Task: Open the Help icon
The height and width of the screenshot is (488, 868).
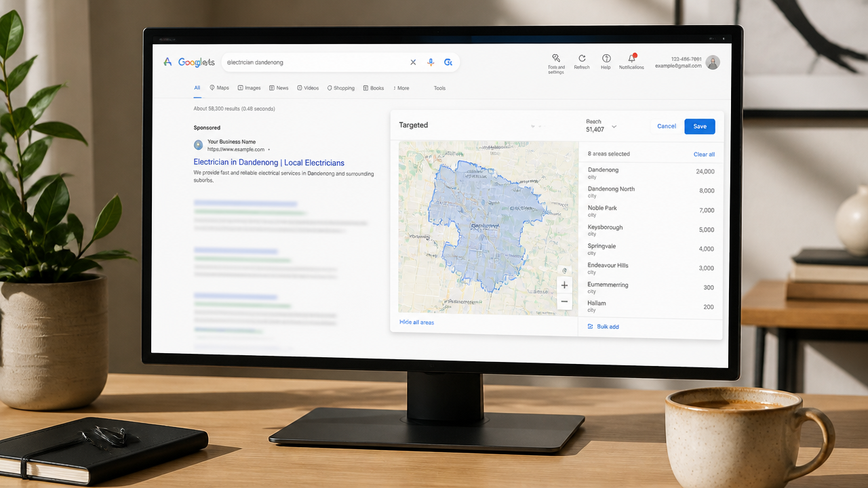Action: tap(606, 62)
